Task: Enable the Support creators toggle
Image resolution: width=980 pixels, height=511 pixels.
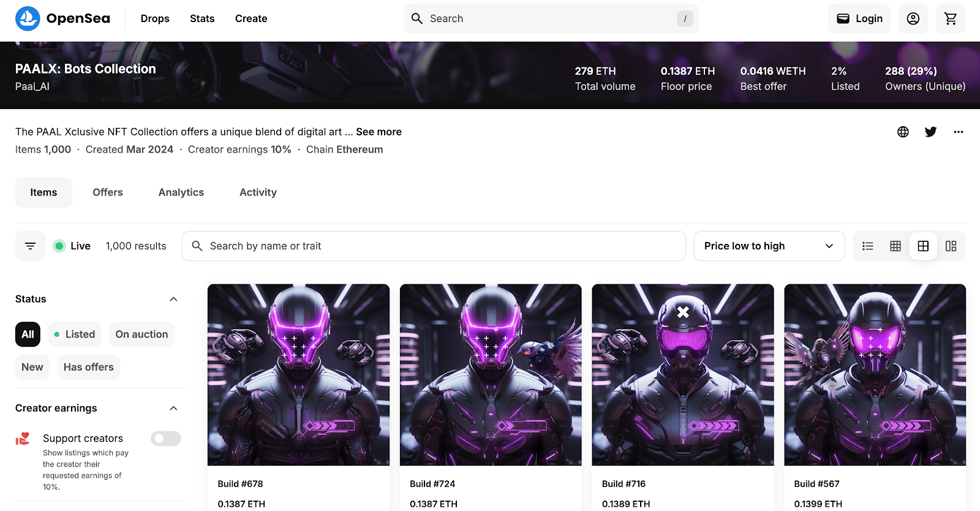Action: [166, 438]
